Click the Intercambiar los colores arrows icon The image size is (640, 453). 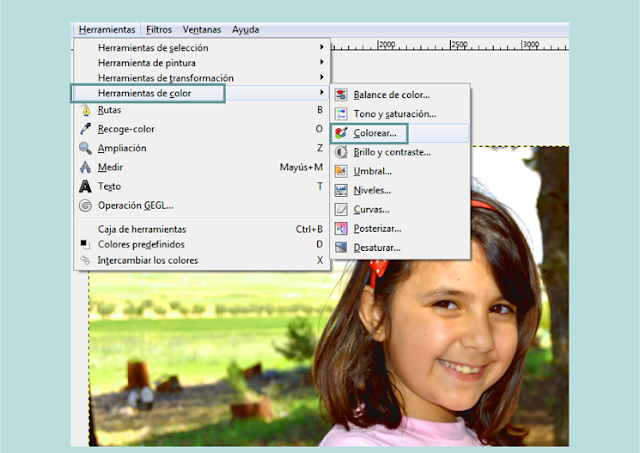click(x=85, y=260)
